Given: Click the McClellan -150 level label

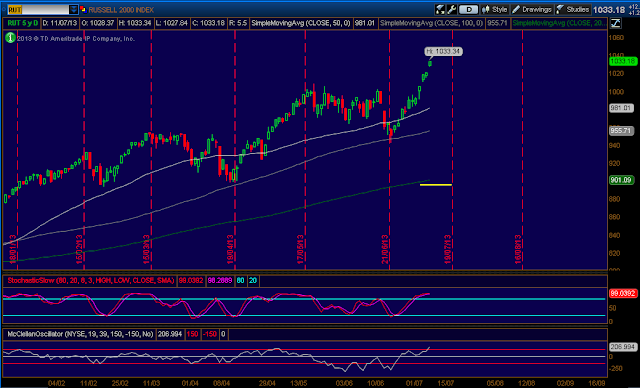Looking at the screenshot, I should tap(210, 334).
